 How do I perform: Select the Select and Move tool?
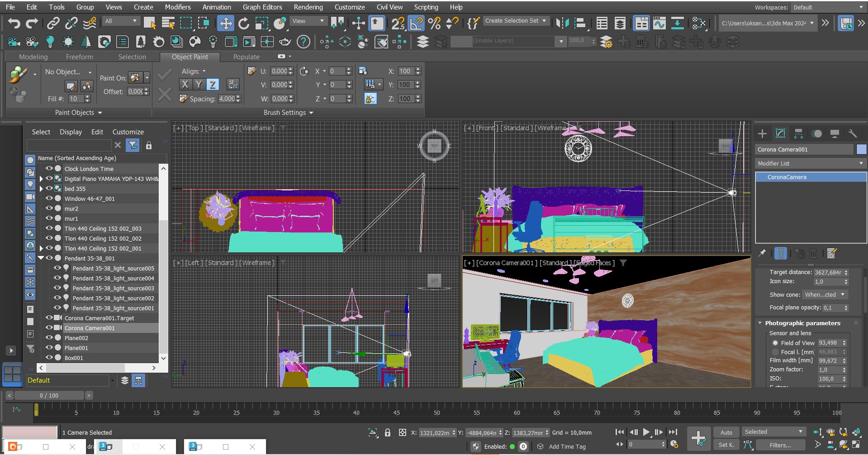tap(226, 23)
